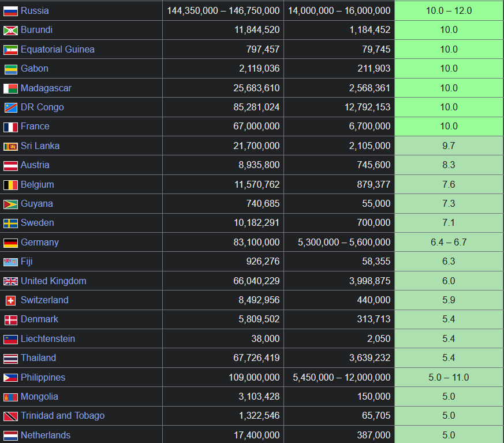Open the DR Congo country link
The image size is (504, 443).
tap(42, 107)
